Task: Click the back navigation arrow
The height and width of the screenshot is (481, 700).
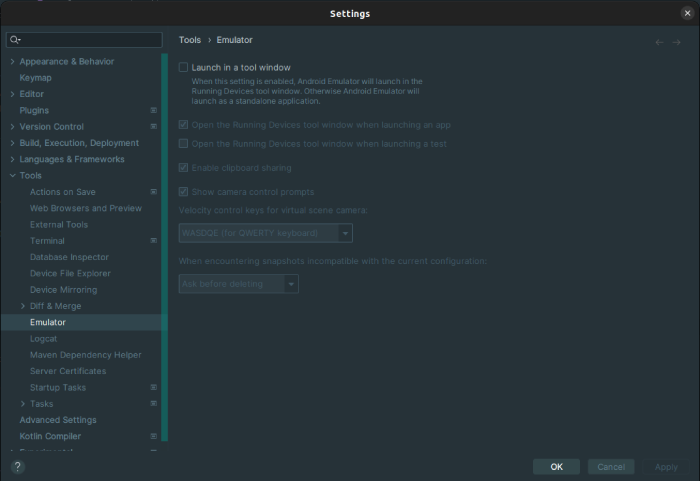Action: click(660, 42)
